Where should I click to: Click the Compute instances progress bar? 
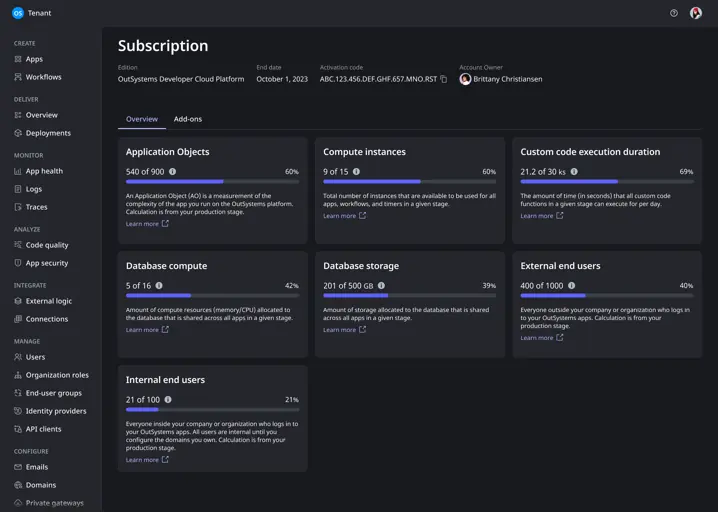click(409, 182)
